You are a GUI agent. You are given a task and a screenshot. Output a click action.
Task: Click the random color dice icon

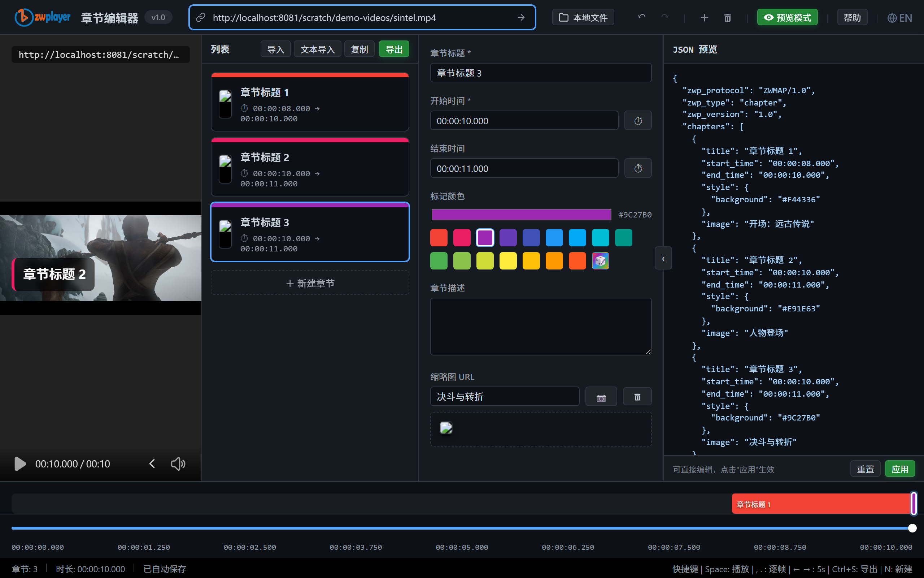tap(601, 261)
